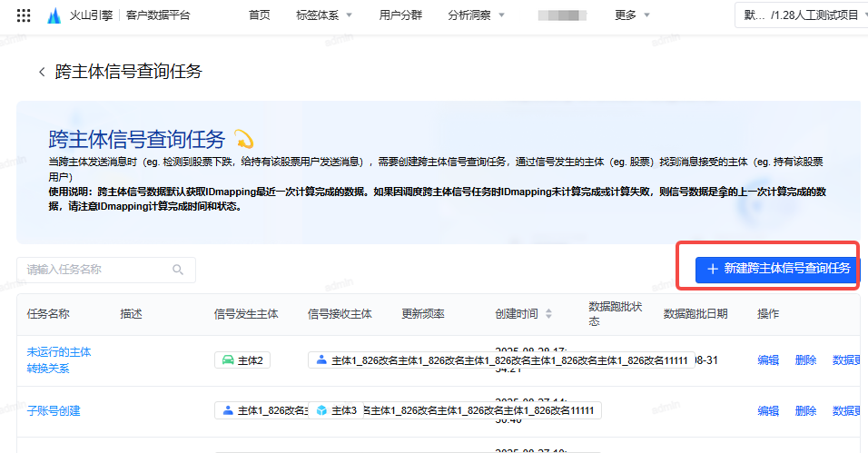Click the cube icon on 主体3 tag

(321, 410)
